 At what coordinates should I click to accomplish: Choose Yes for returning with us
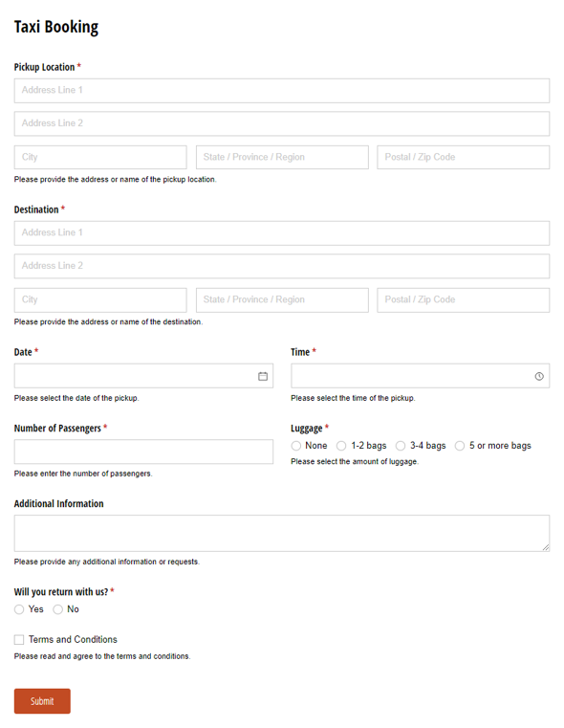coord(19,609)
